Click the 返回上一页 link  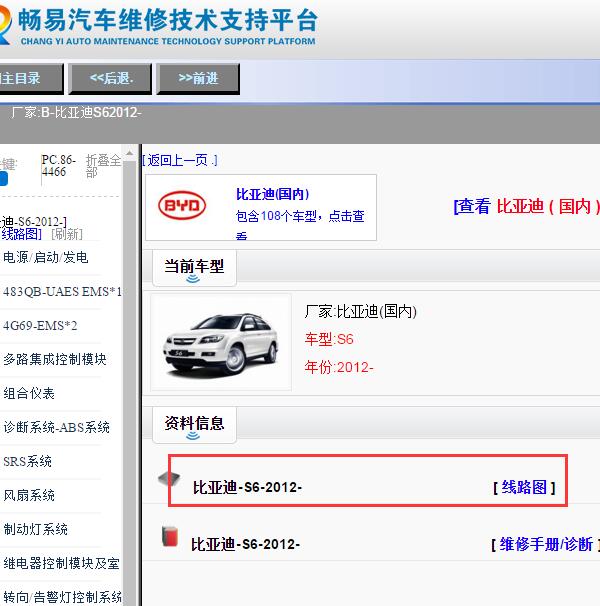(x=180, y=160)
